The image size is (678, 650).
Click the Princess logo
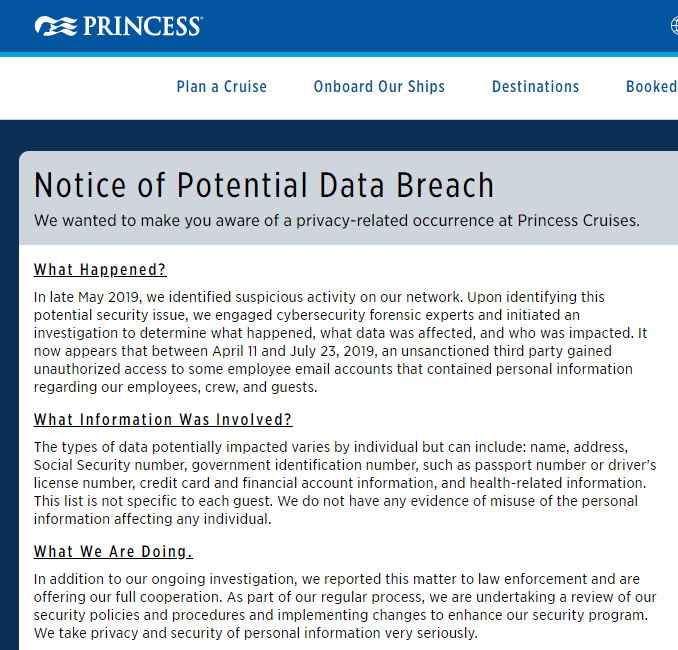point(118,26)
